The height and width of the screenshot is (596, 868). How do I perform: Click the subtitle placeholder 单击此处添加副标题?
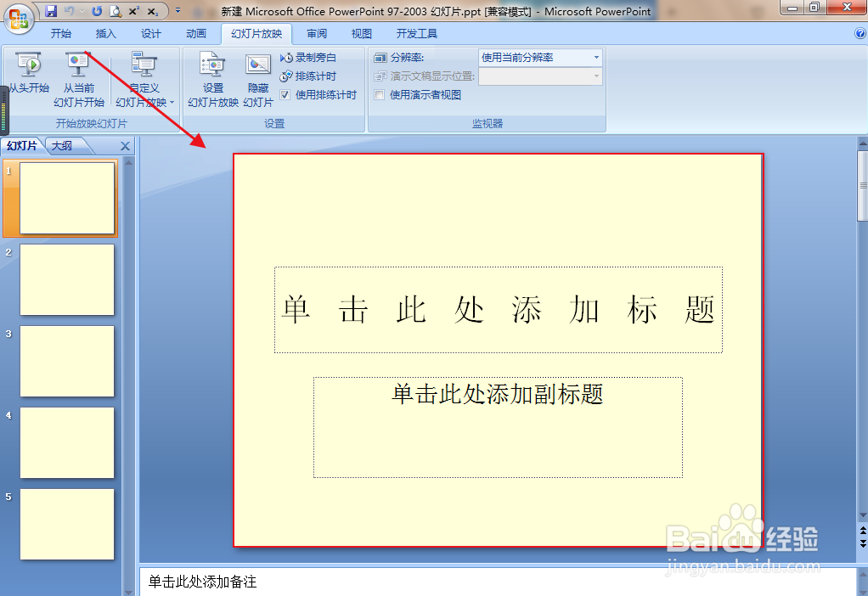tap(498, 427)
